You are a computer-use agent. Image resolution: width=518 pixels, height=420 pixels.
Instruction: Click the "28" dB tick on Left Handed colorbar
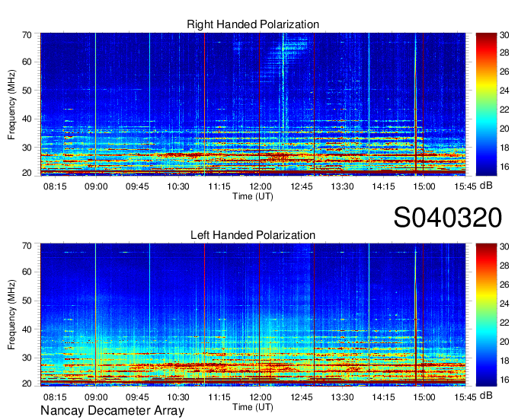[504, 266]
